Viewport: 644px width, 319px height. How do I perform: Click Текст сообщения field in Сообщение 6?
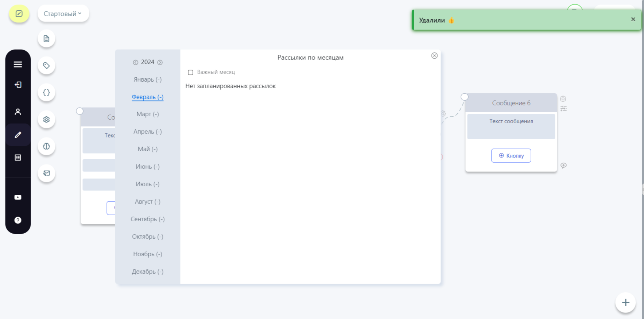coord(511,127)
